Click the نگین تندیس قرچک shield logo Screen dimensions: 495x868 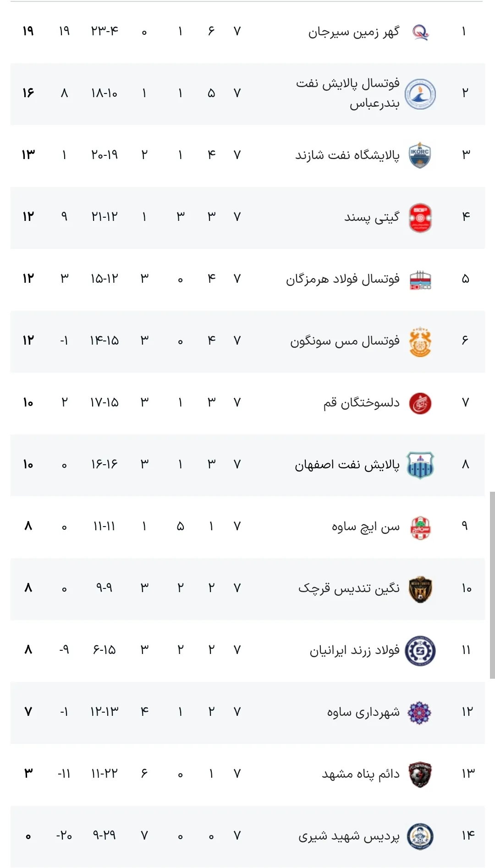click(x=420, y=589)
